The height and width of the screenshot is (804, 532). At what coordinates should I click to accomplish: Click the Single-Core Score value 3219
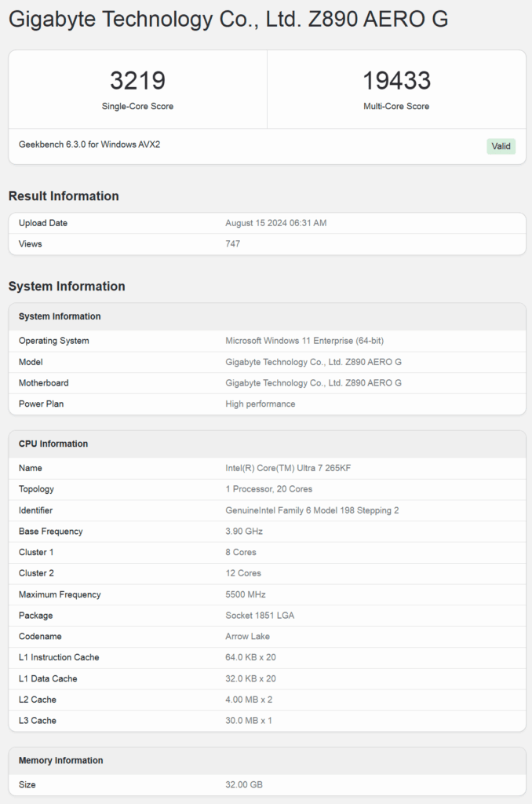tap(137, 81)
